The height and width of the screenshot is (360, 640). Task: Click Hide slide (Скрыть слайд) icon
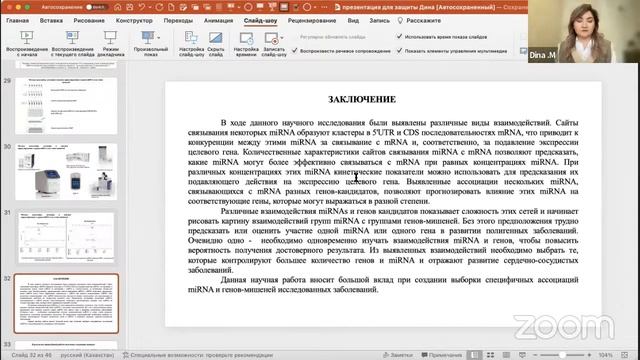tap(216, 38)
